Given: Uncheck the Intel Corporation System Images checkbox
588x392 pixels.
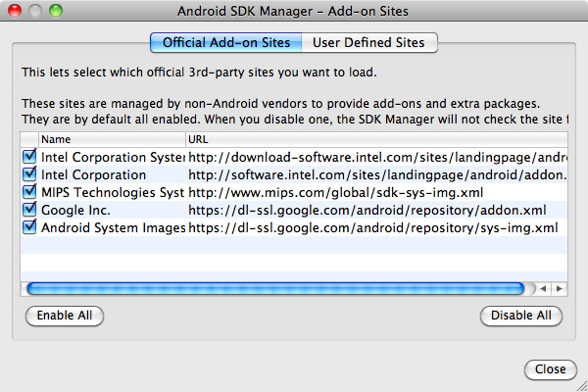Looking at the screenshot, I should point(29,157).
